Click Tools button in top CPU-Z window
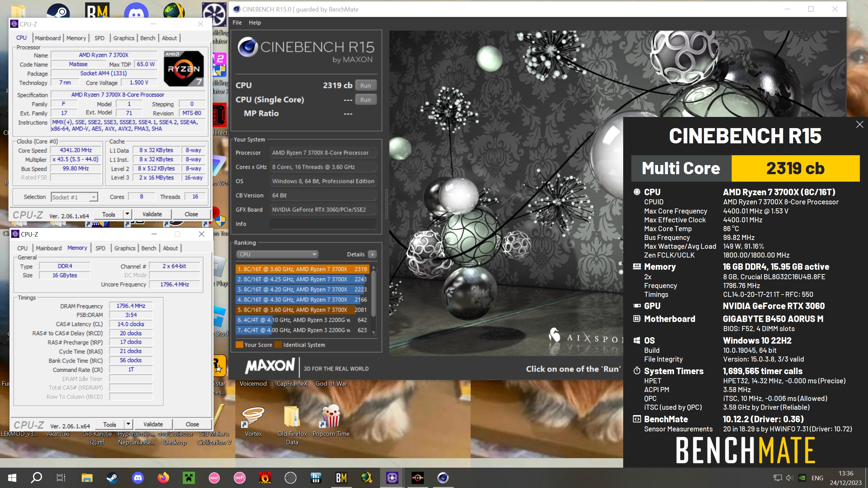Image resolution: width=868 pixels, height=488 pixels. coord(108,214)
